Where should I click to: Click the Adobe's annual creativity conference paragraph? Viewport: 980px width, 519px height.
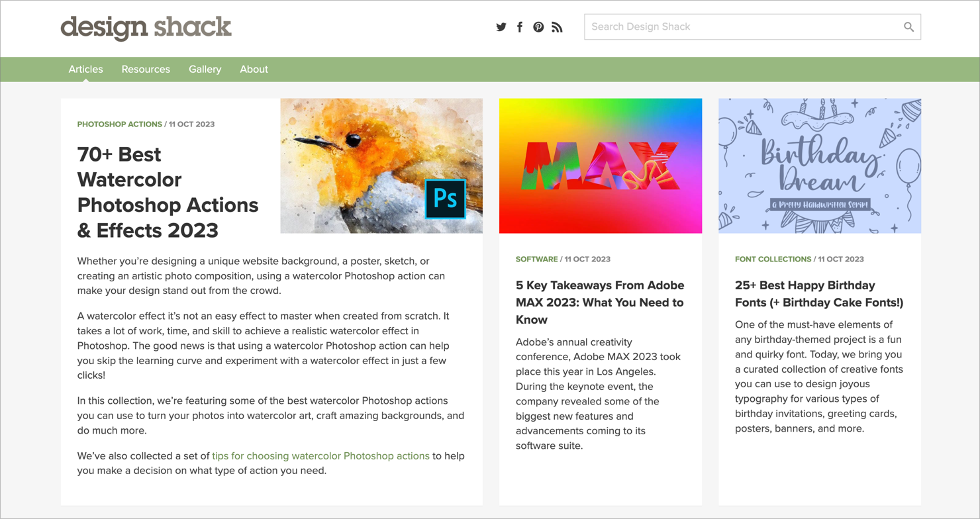599,394
